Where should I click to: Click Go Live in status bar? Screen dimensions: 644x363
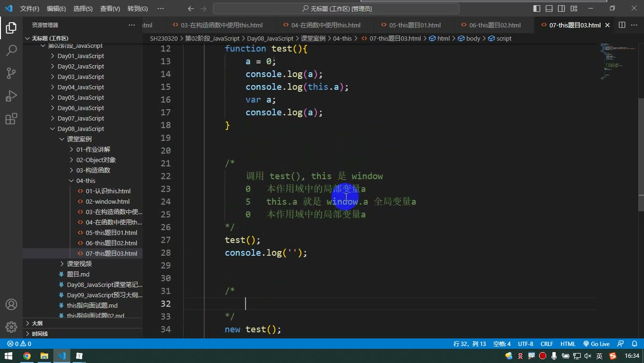(x=596, y=344)
